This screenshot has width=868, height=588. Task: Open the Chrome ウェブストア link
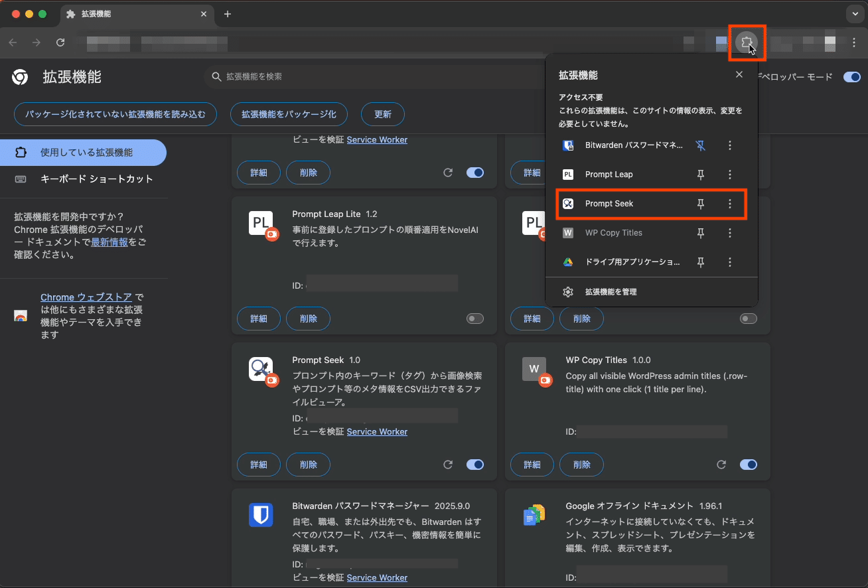coord(86,297)
